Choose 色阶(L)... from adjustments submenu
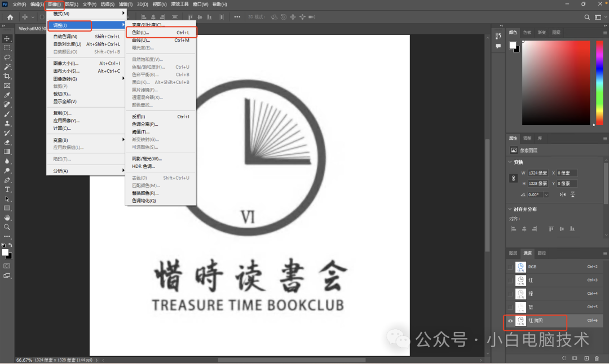The image size is (609, 364). pos(161,33)
